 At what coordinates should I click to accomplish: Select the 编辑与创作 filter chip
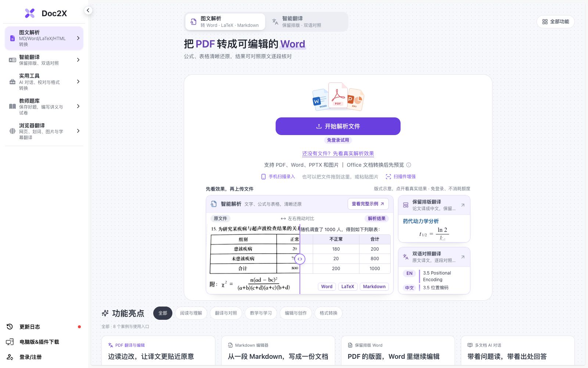tap(296, 313)
